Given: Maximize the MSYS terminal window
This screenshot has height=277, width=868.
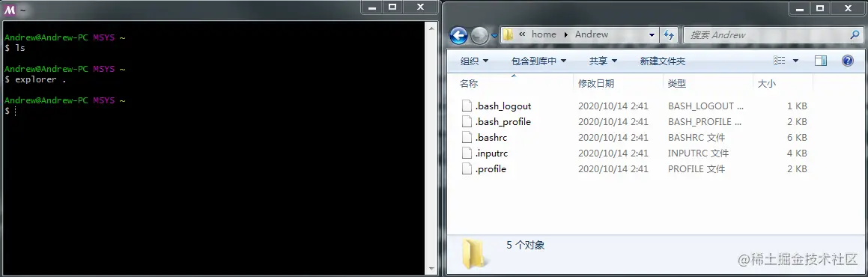Looking at the screenshot, I should 393,7.
